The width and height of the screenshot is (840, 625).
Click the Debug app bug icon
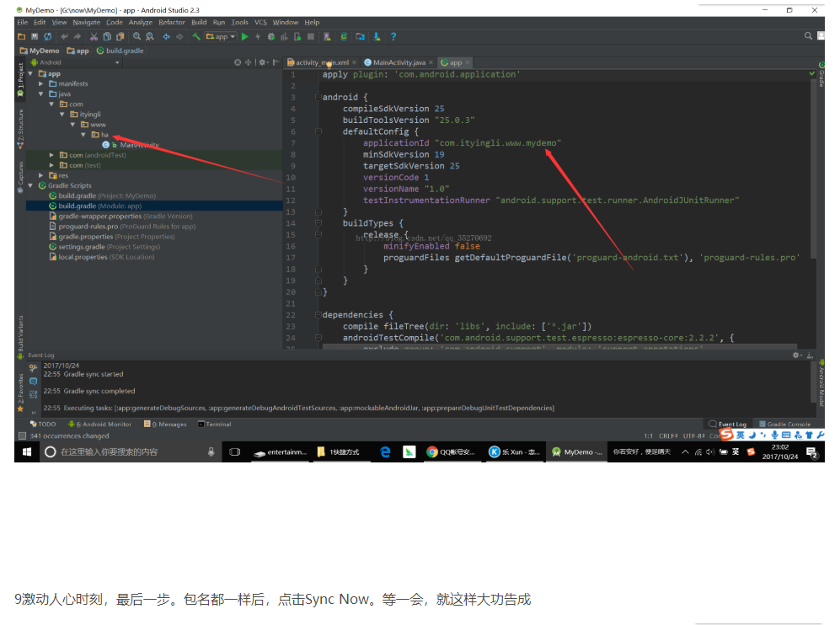point(270,37)
